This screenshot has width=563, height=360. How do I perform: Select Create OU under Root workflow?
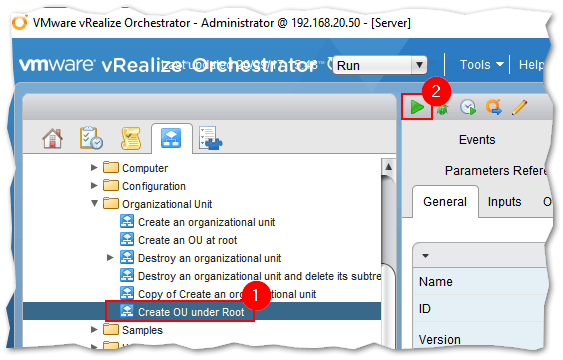coord(191,312)
